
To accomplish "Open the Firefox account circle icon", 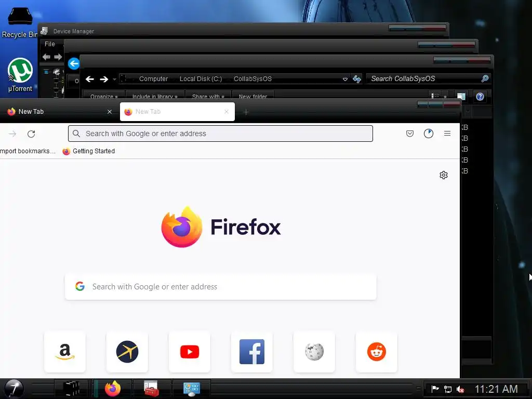I will tap(429, 134).
